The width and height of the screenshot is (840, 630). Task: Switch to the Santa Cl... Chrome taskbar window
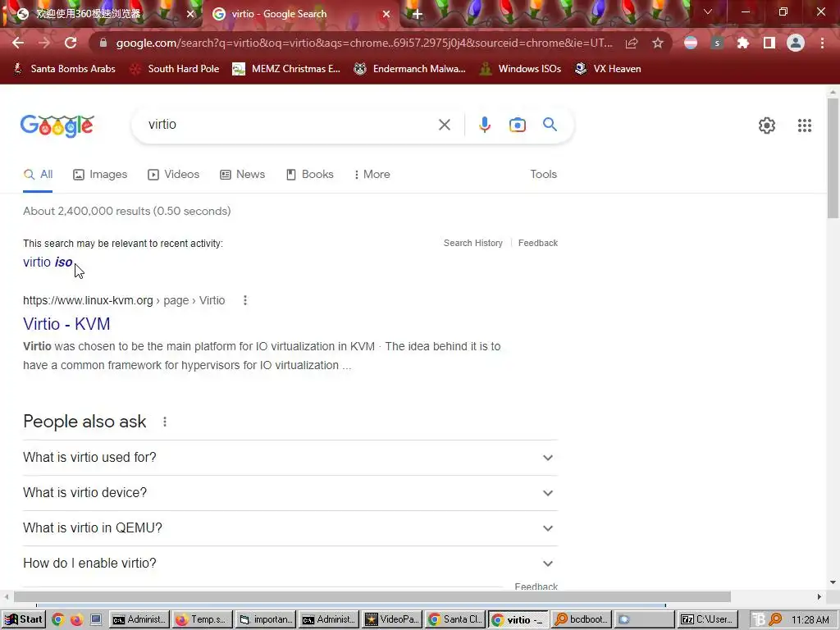point(455,620)
